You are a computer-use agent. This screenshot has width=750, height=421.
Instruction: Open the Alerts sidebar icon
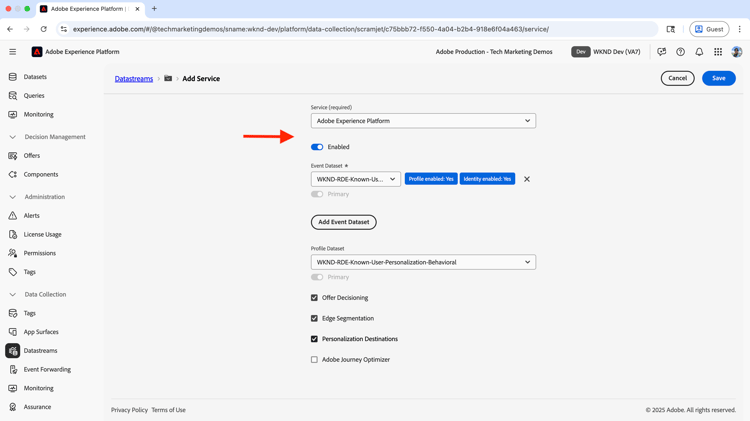[13, 216]
